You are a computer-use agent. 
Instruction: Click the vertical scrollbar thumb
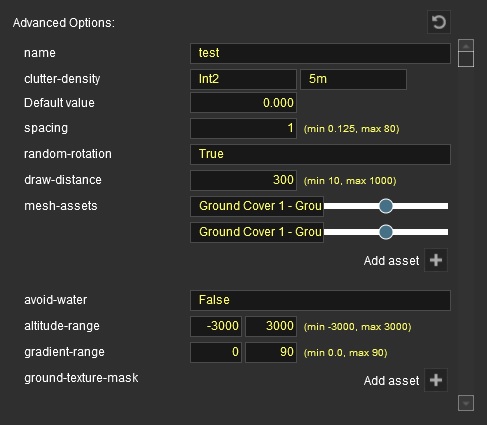[x=466, y=59]
